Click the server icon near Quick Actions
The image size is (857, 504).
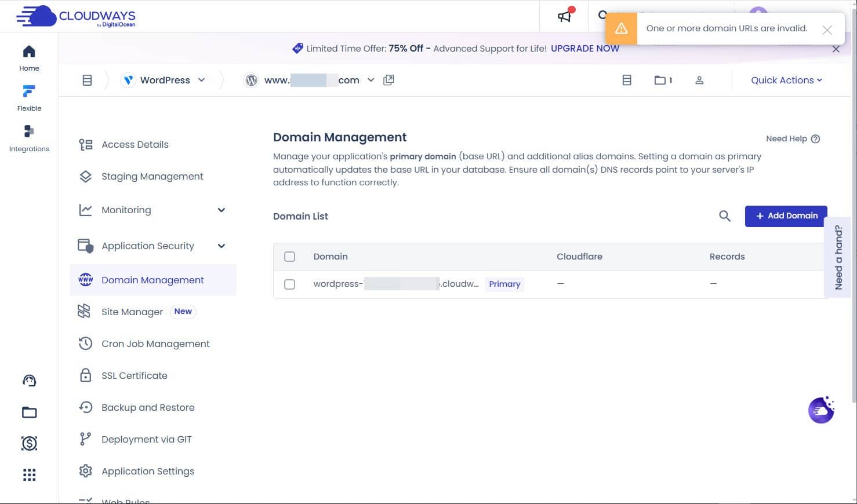coord(627,80)
